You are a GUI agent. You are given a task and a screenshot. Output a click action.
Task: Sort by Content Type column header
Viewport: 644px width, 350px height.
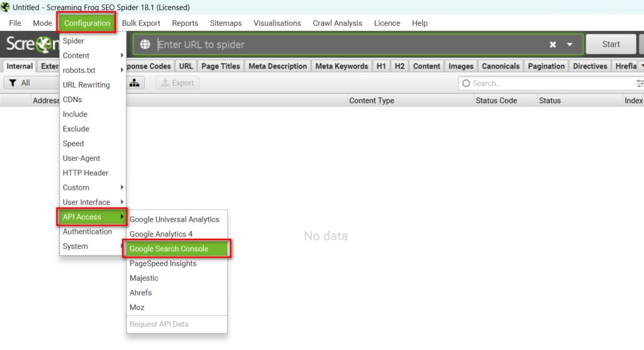tap(410, 101)
